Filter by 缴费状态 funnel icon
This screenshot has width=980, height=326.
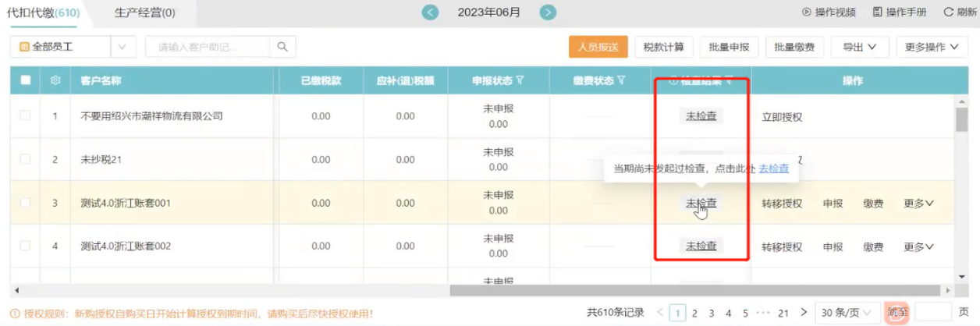[622, 80]
